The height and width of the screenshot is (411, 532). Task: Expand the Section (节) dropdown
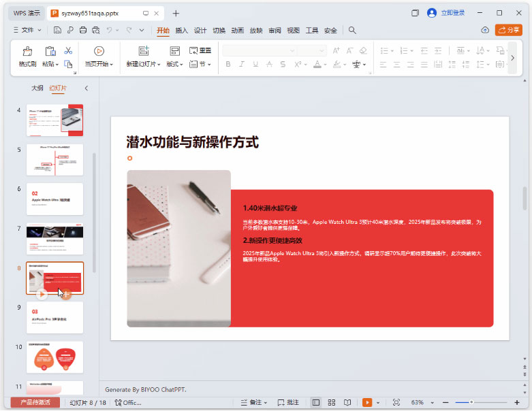click(200, 64)
